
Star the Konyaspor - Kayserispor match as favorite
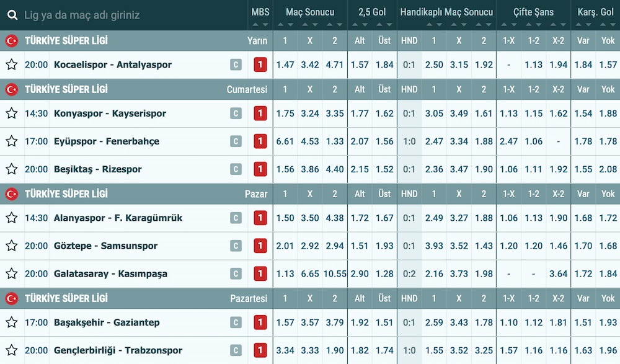click(12, 113)
